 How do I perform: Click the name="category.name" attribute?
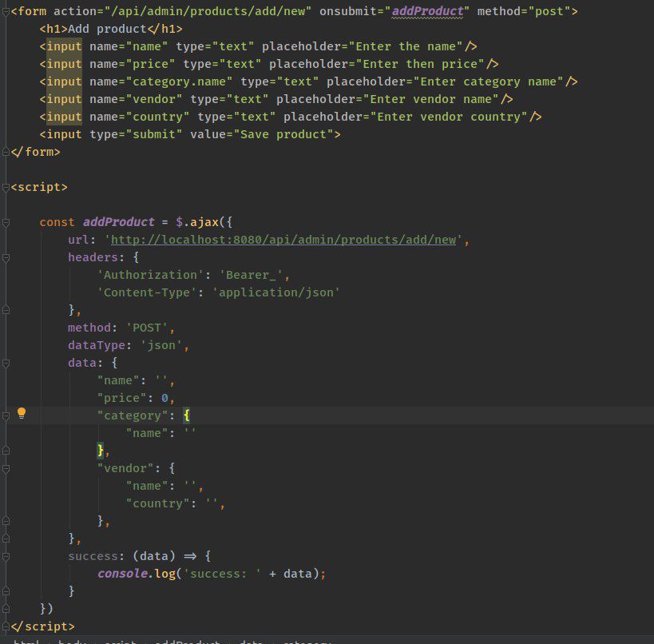pyautogui.click(x=161, y=81)
